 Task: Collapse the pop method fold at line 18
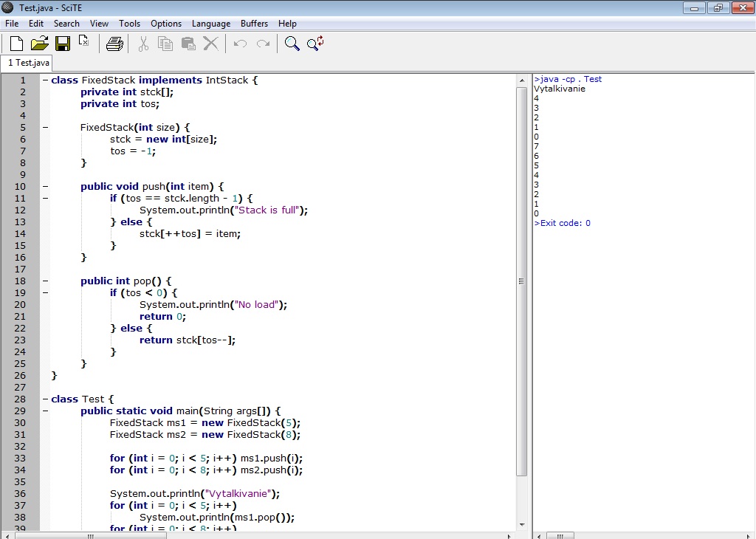click(x=45, y=281)
